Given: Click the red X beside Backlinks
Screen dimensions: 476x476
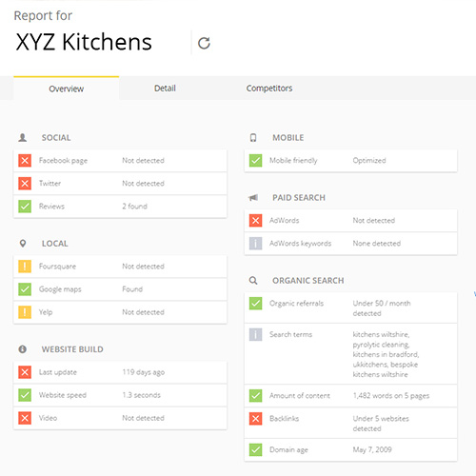Looking at the screenshot, I should [x=255, y=419].
